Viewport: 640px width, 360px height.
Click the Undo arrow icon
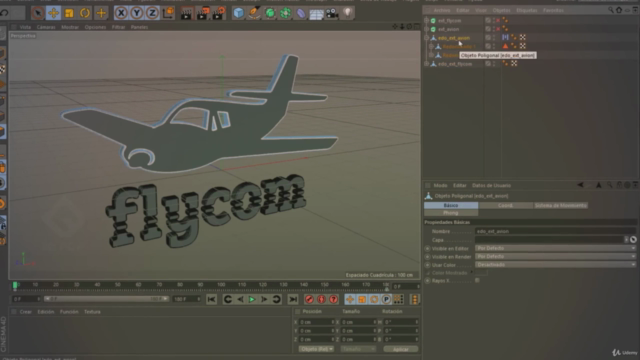click(4, 13)
